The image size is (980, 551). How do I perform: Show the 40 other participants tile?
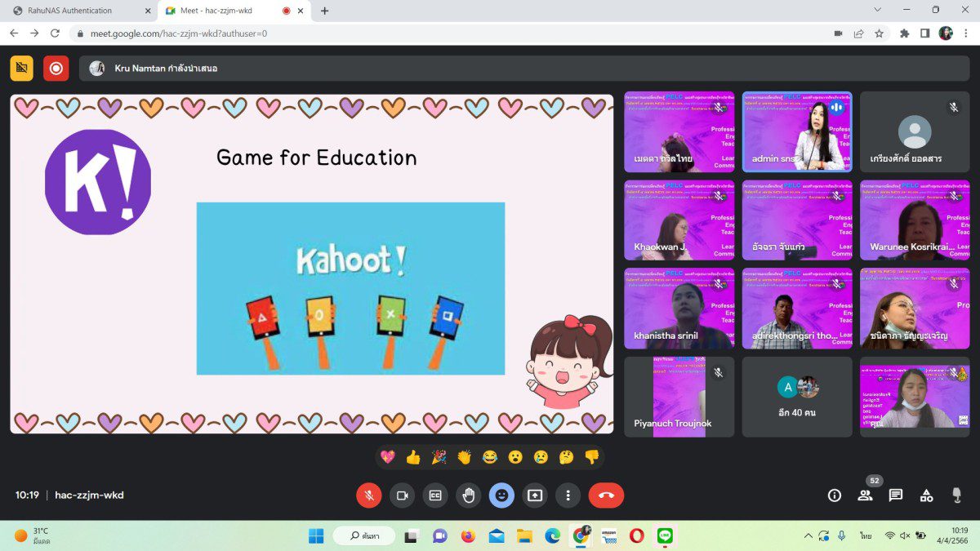[x=797, y=397]
